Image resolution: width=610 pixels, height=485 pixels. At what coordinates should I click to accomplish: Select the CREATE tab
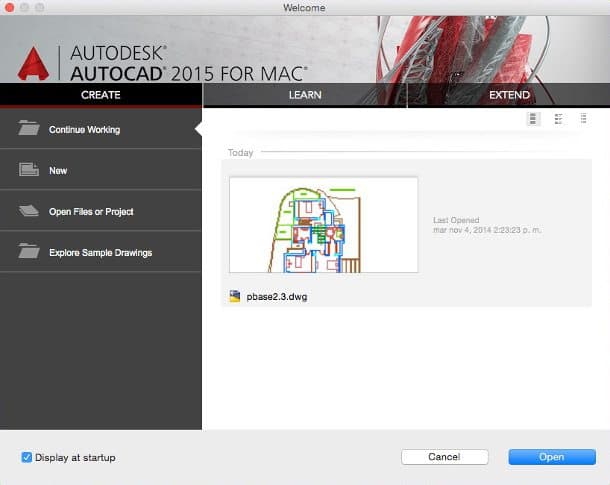point(100,95)
